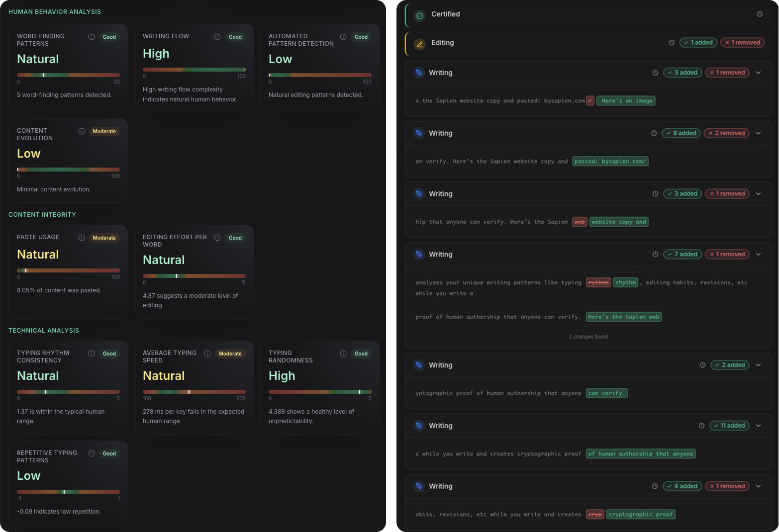
Task: Click the 'Here's an image' diff chip
Action: (625, 100)
